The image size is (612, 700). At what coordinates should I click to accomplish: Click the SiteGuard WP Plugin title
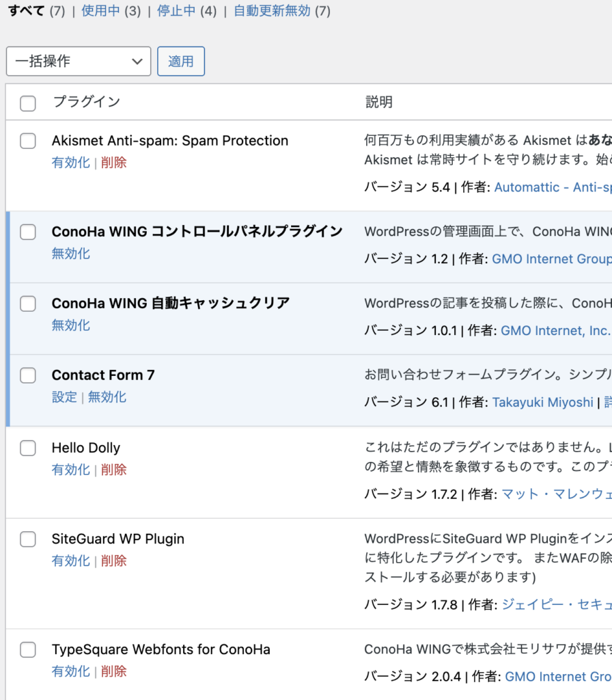coord(117,539)
